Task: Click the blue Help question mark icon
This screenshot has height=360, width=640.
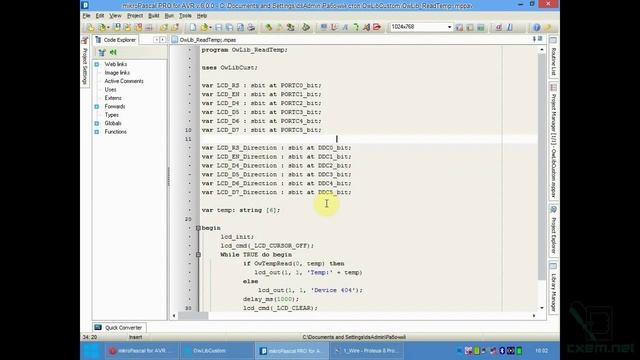Action: [x=537, y=27]
